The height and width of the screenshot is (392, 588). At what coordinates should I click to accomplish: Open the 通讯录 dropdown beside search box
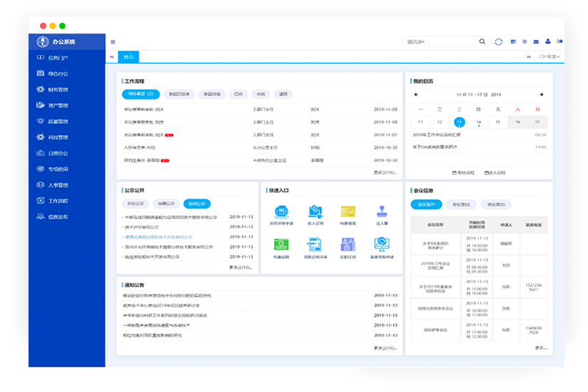point(415,42)
